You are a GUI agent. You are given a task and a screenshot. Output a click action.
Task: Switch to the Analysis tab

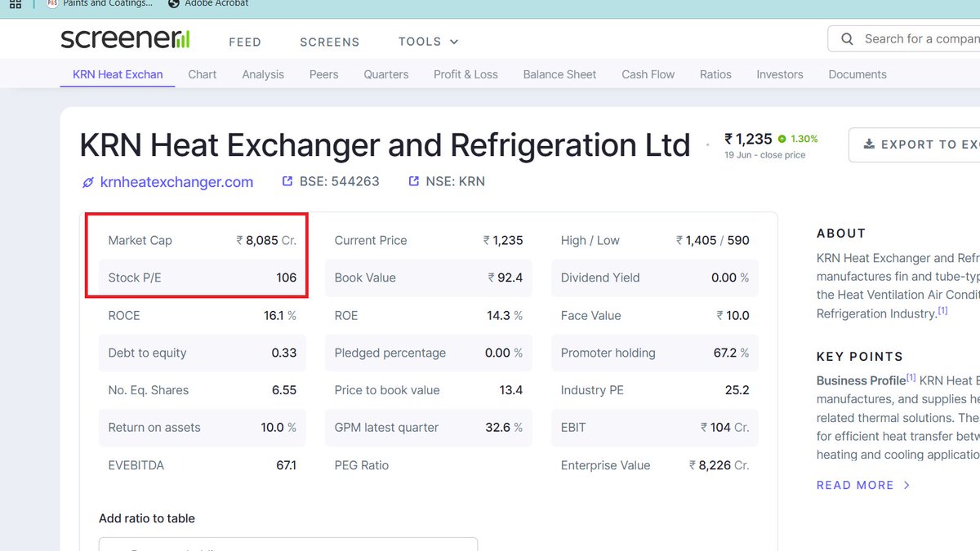[x=263, y=74]
